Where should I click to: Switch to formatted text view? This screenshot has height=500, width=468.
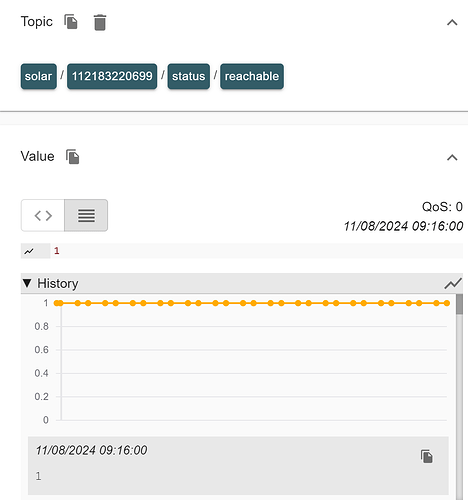tap(86, 215)
